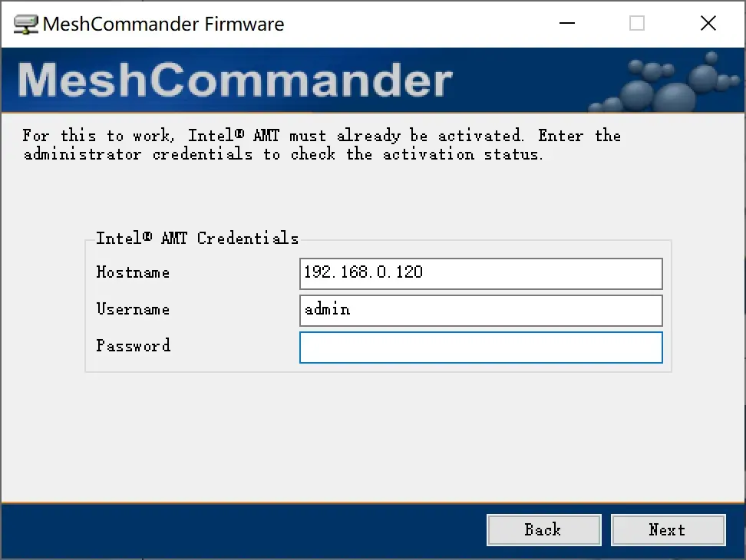The image size is (746, 560).
Task: Click into the empty Password box
Action: (480, 347)
